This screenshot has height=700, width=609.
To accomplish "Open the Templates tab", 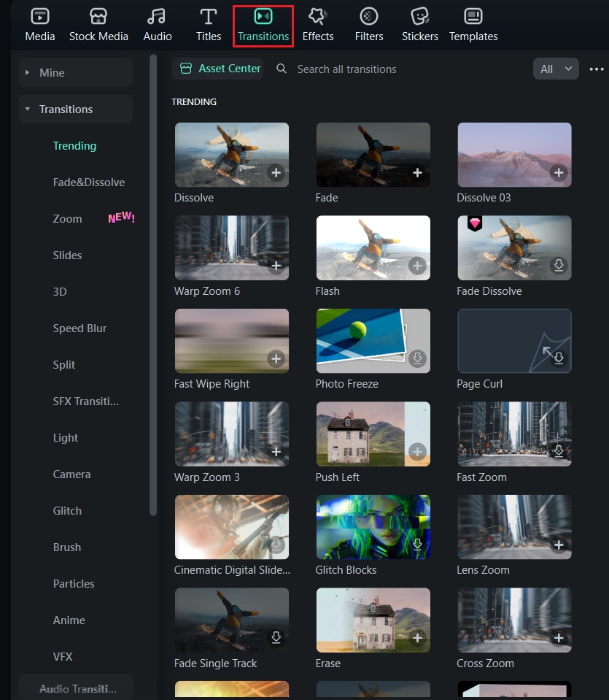I will coord(473,26).
